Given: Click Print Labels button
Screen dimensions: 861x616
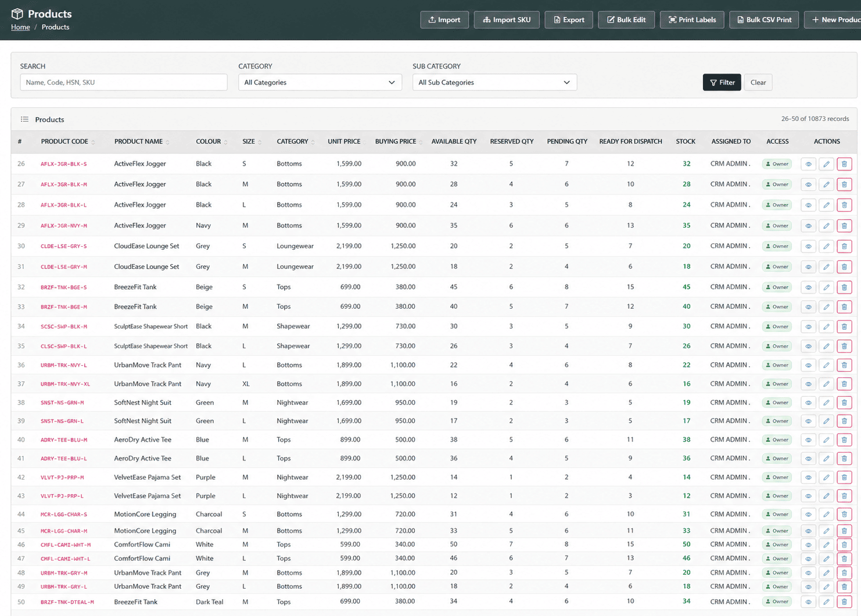Looking at the screenshot, I should (692, 20).
